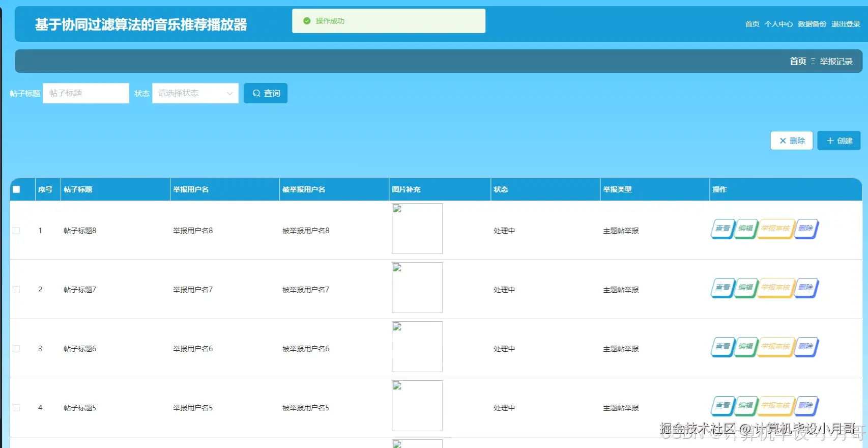
Task: Click the row 删除 button for 帖子标题5
Action: coord(805,406)
